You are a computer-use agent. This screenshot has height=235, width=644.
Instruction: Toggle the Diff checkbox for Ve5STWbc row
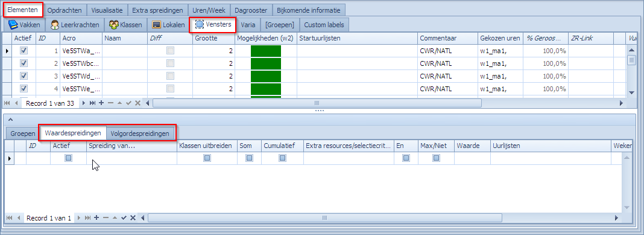pos(169,63)
